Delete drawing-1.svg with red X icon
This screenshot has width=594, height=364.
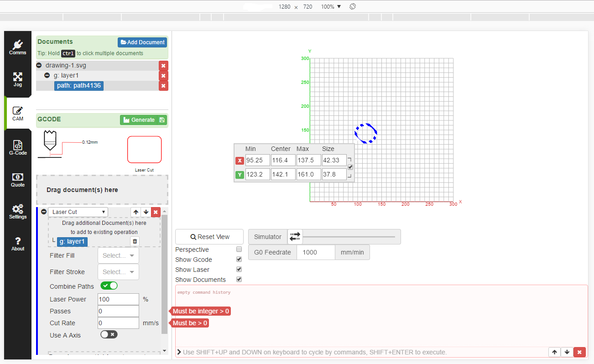coord(163,66)
